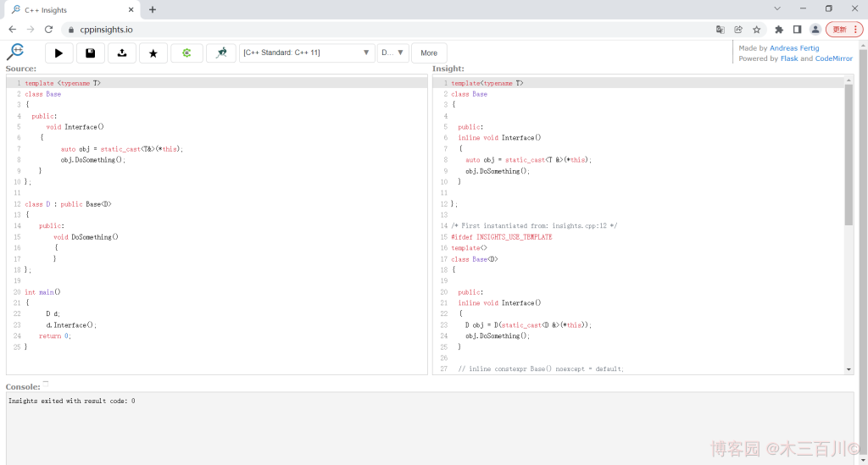Expand the tab search chevron in title bar
The height and width of the screenshot is (465, 868).
(x=778, y=8)
